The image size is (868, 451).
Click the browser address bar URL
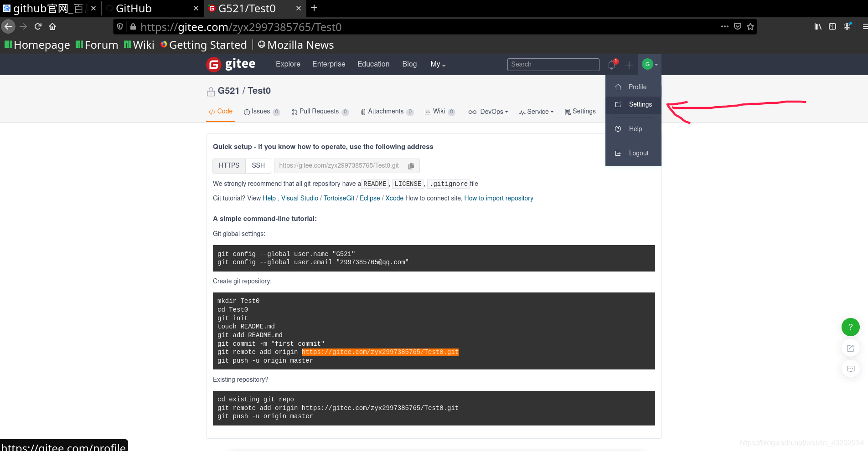pos(241,27)
